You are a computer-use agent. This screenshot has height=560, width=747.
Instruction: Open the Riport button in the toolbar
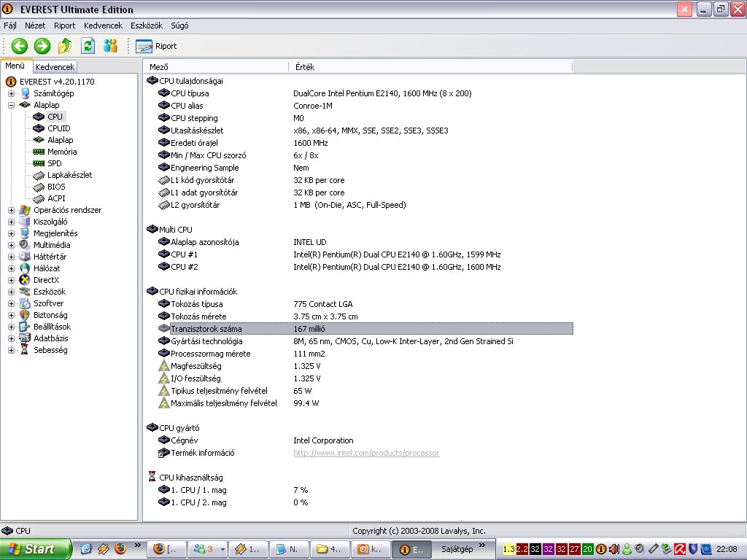click(156, 46)
